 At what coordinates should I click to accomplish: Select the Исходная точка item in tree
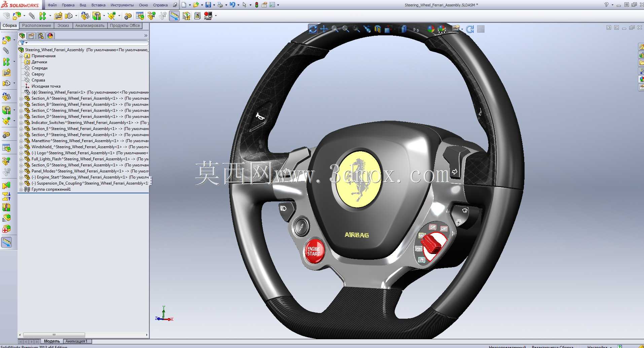pyautogui.click(x=46, y=86)
